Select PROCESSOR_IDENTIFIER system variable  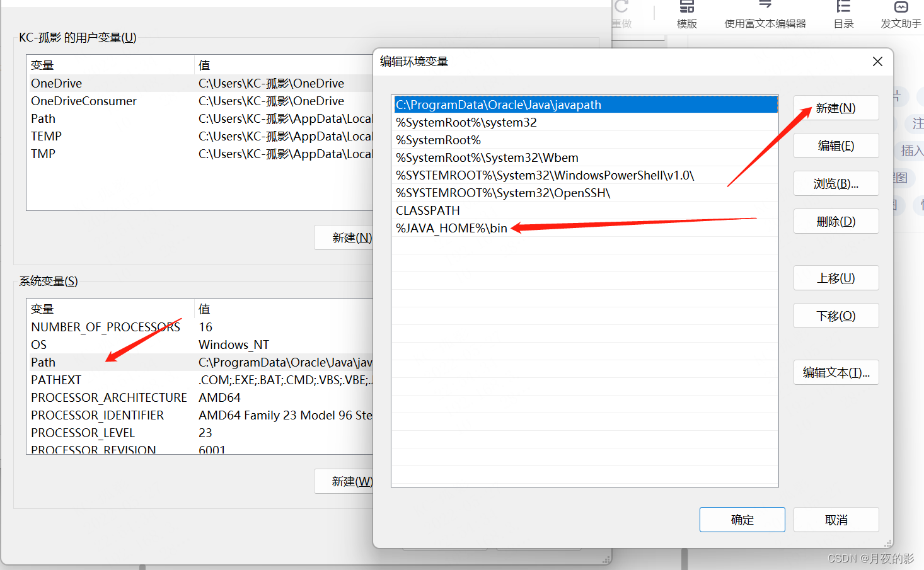[x=200, y=415]
